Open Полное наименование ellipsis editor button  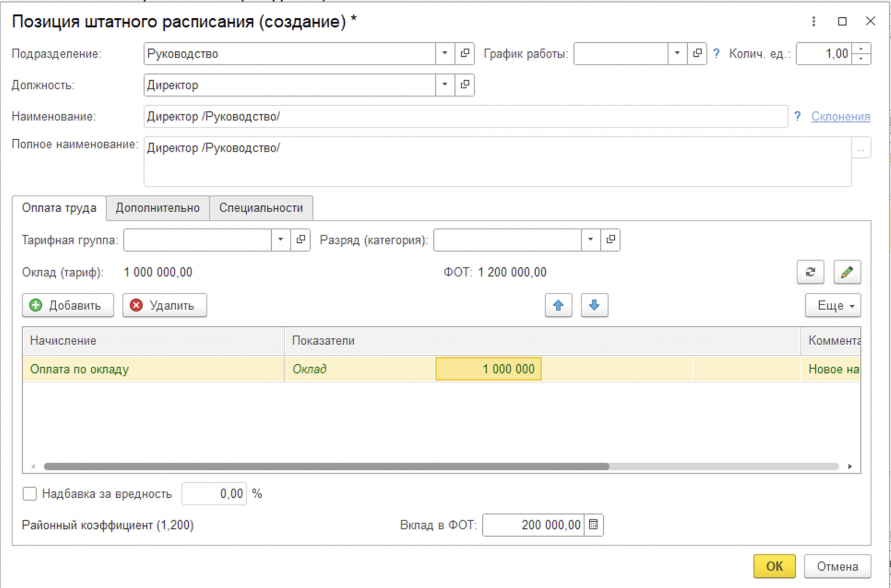861,148
